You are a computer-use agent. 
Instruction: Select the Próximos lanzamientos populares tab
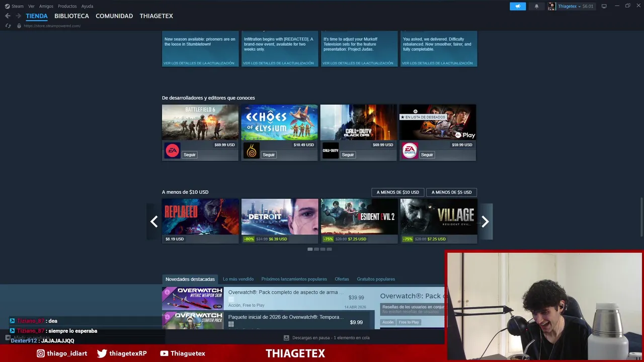[x=294, y=279]
